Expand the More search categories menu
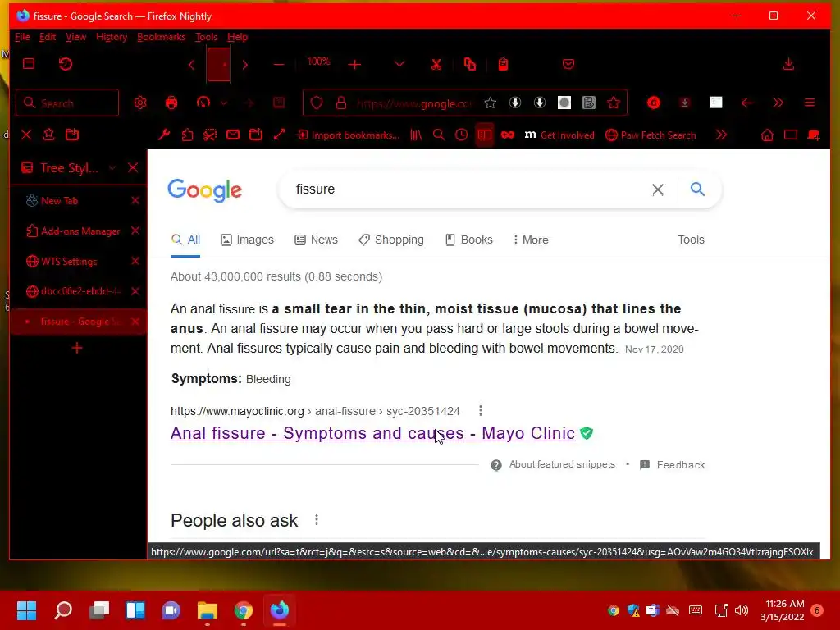 pyautogui.click(x=531, y=240)
